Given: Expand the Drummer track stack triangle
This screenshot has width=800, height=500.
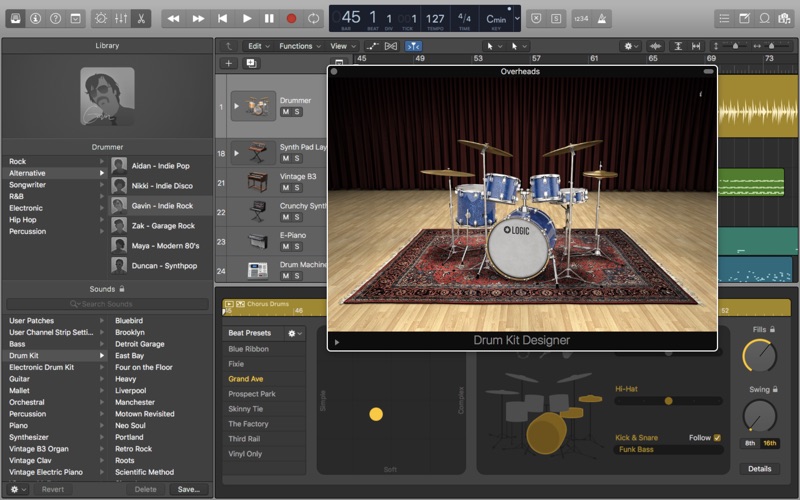Looking at the screenshot, I should 236,106.
